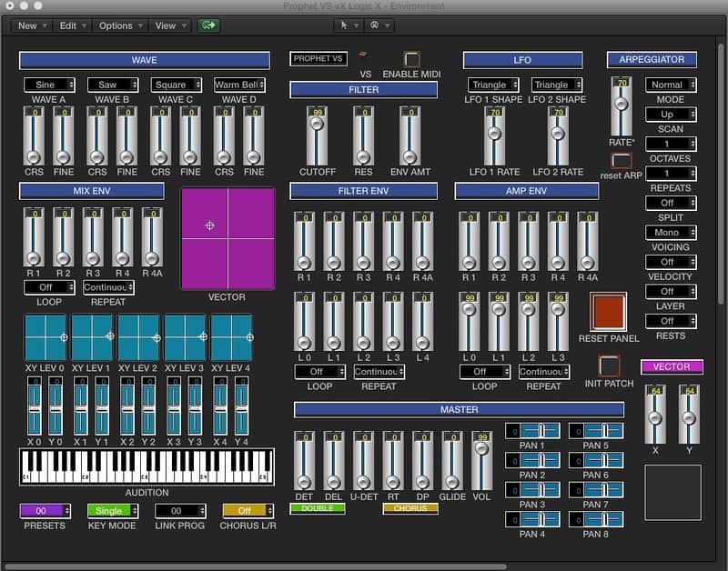Open the KEY MODE Single dropdown
The image size is (728, 571).
click(113, 511)
